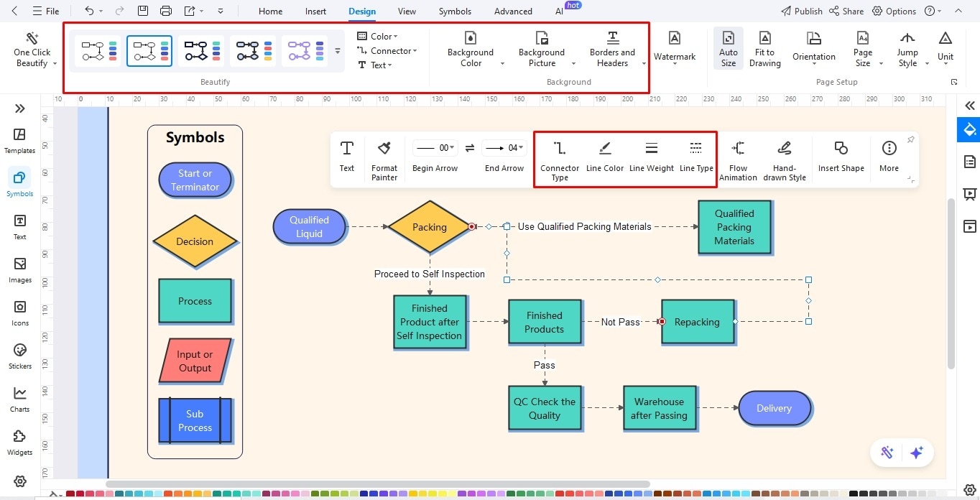Open the Jump Style setting
Viewport: 980px width, 500px height.
pos(907,50)
